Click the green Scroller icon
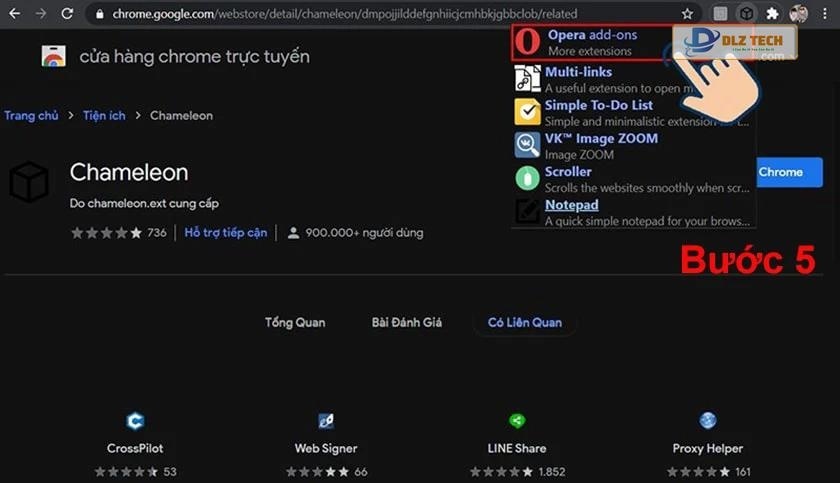This screenshot has height=483, width=840. click(527, 178)
